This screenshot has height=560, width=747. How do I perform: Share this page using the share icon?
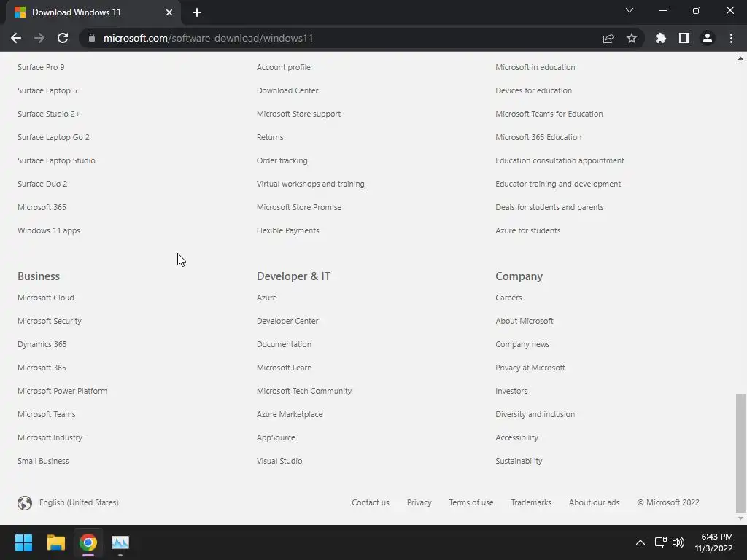pos(608,38)
